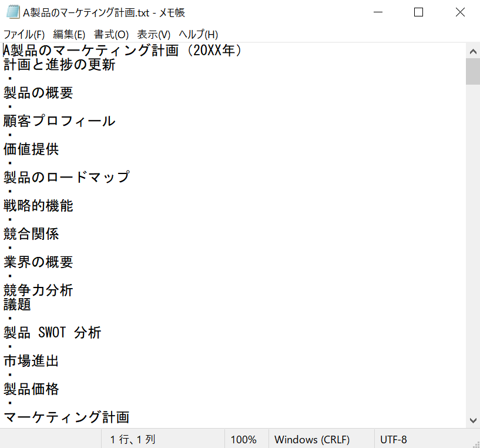Click the vertical scrollbar thumb
This screenshot has height=448, width=480.
point(473,71)
